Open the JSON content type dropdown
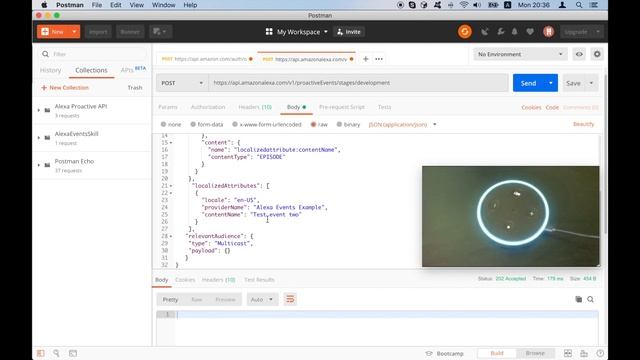Image resolution: width=640 pixels, height=360 pixels. tap(402, 124)
